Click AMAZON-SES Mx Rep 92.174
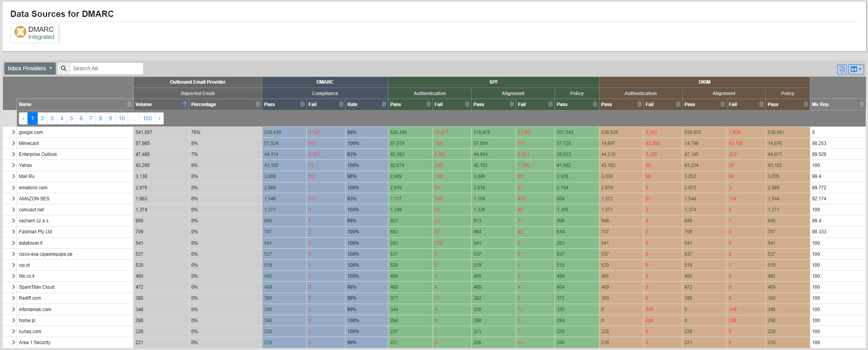Viewport: 868px width, 350px height. [819, 199]
